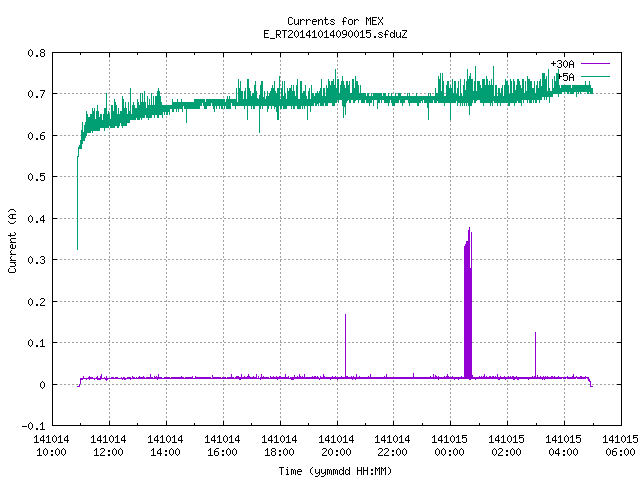Click the x-axis time label '00:00'

point(449,452)
